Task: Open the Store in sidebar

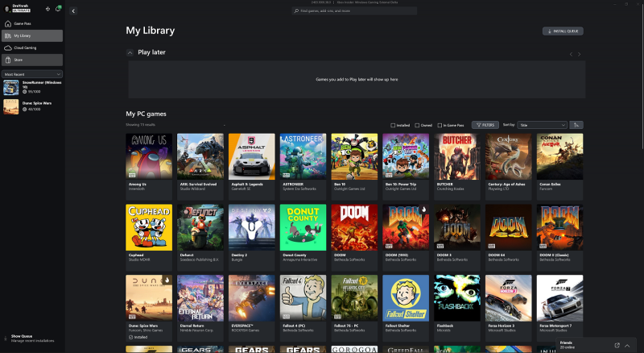Action: click(32, 60)
